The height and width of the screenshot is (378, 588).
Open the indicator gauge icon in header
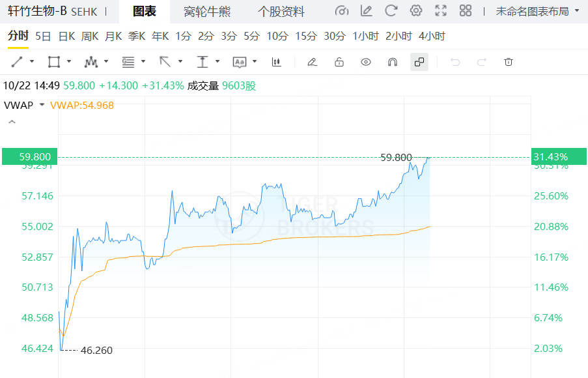click(342, 11)
